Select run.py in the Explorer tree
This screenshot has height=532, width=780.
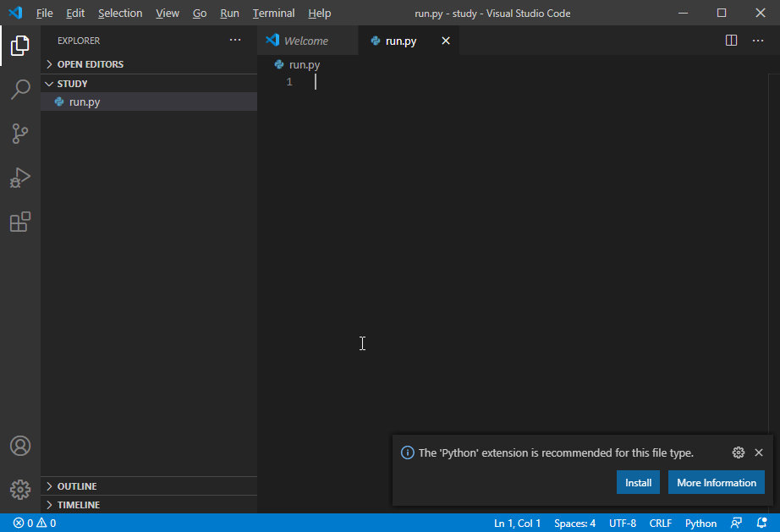pyautogui.click(x=85, y=102)
